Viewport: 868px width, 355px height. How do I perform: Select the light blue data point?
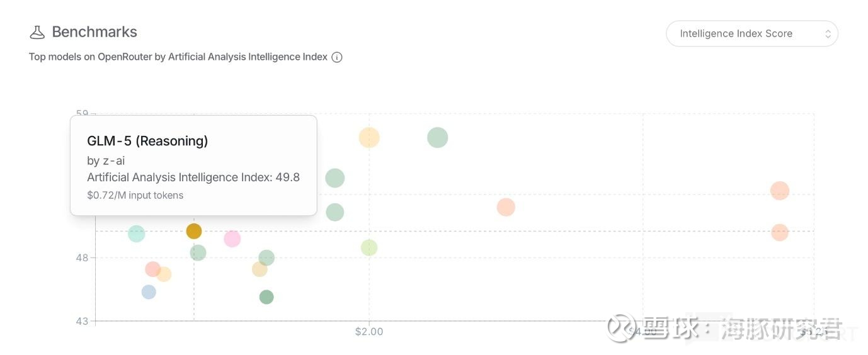[x=149, y=292]
